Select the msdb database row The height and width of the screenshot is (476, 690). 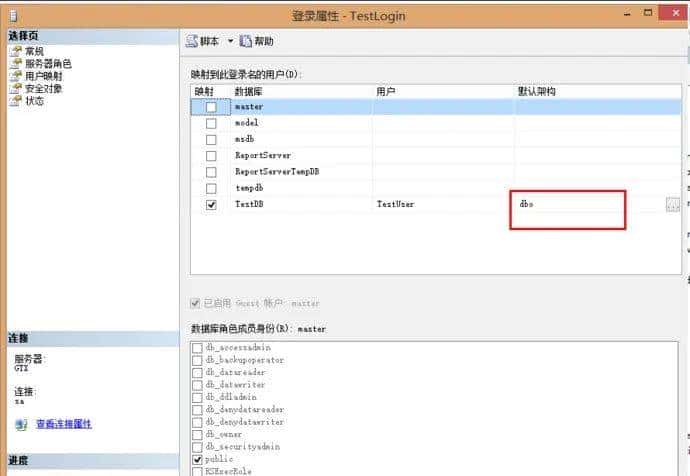pos(436,139)
